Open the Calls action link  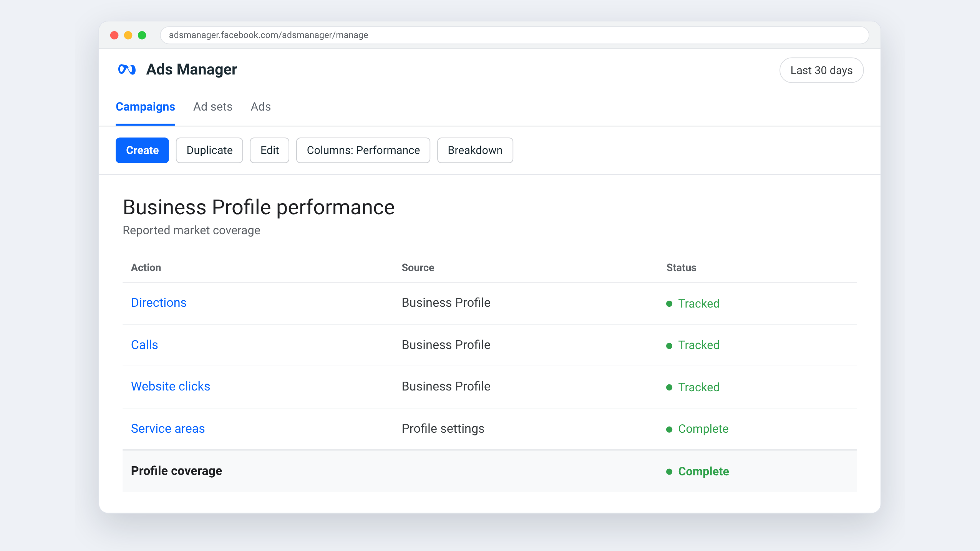144,345
